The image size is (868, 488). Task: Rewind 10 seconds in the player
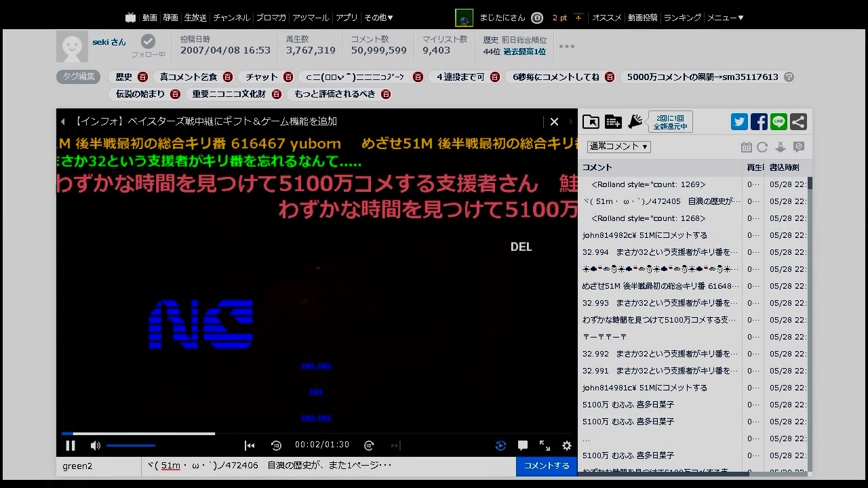point(276,445)
